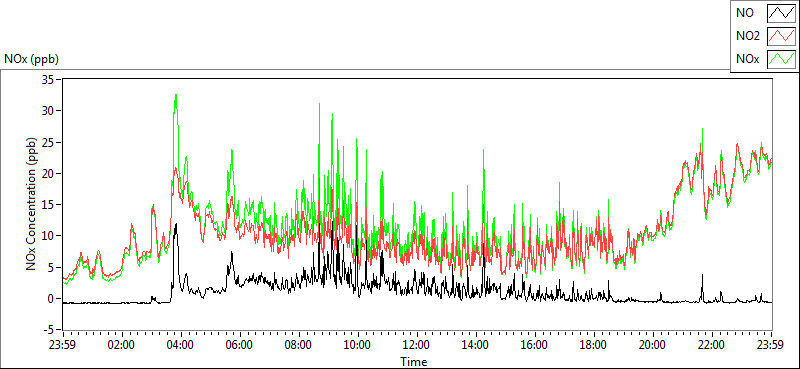Select the -5 y-axis minimum value

click(49, 330)
